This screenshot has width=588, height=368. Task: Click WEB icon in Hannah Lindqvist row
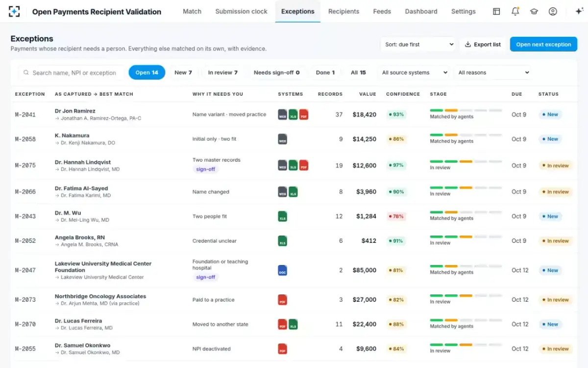pos(283,165)
